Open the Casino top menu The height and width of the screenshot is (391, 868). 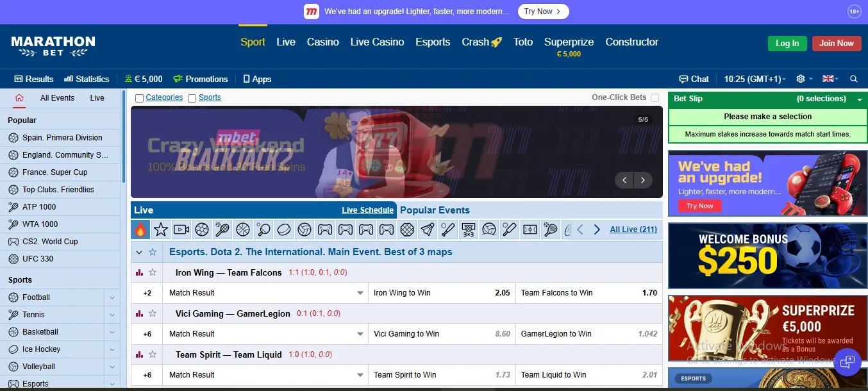[x=323, y=42]
